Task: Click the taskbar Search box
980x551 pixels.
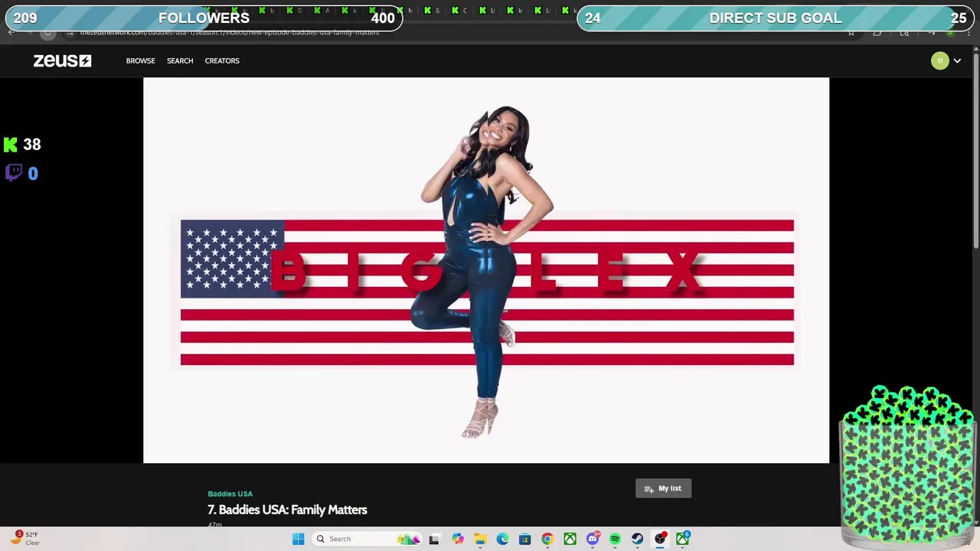Action: [367, 539]
